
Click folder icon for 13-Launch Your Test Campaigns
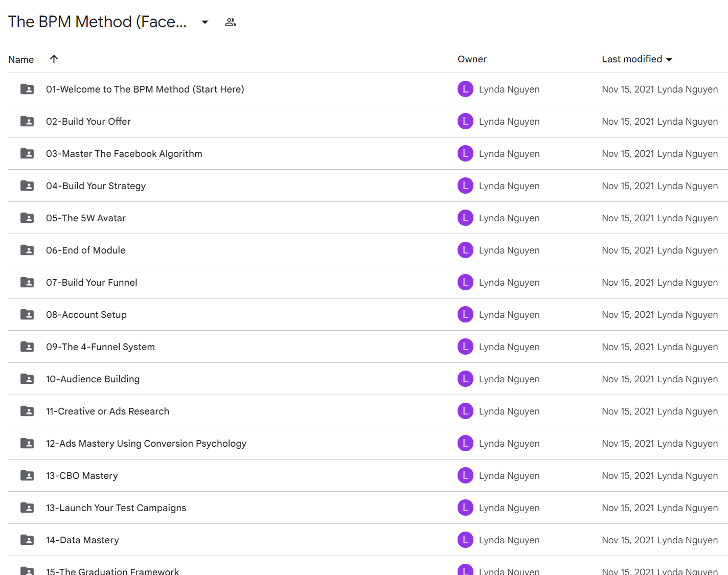(x=27, y=508)
